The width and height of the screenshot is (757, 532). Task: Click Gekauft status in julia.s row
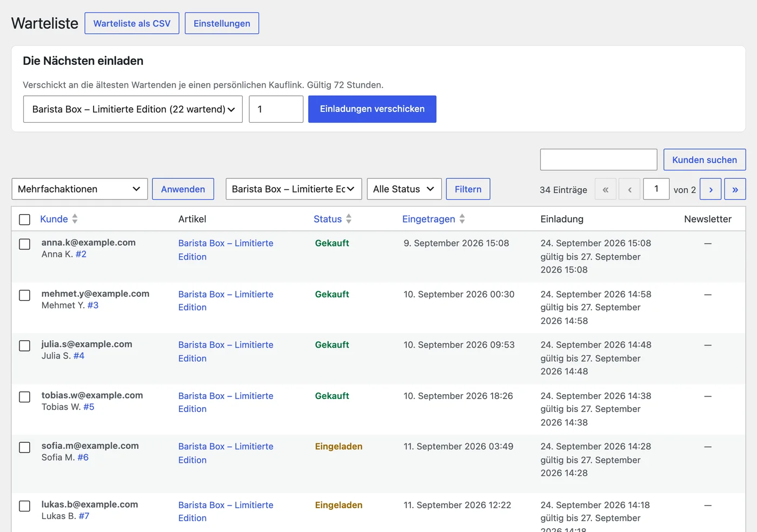[332, 345]
